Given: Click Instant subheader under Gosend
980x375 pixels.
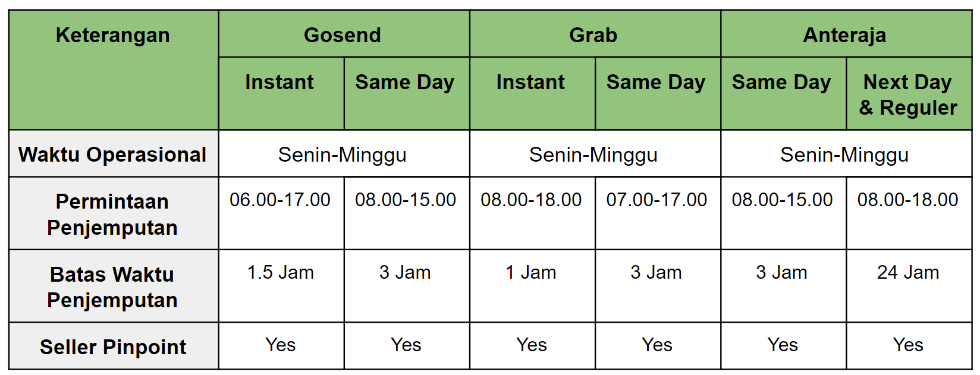Looking at the screenshot, I should pos(281,93).
